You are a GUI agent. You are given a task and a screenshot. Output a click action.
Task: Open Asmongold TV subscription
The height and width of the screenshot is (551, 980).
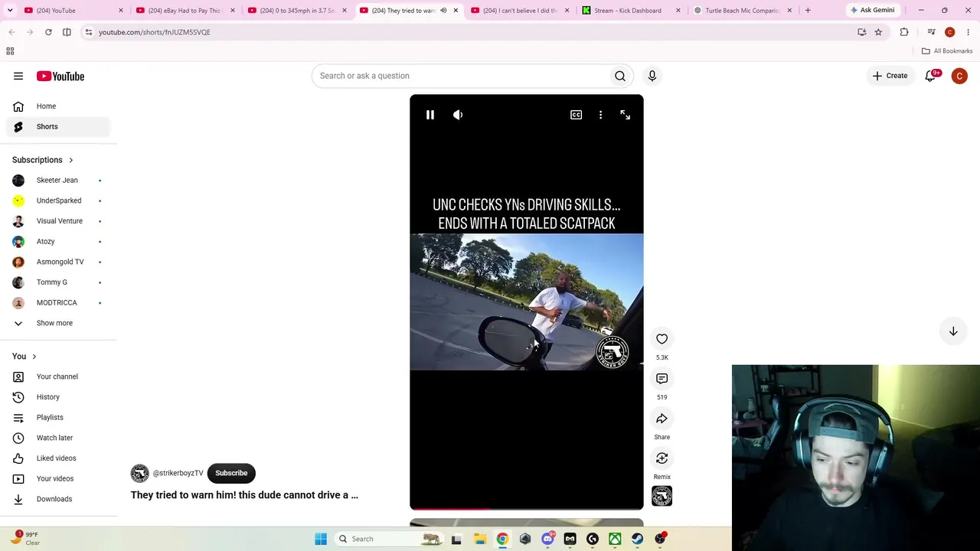coord(58,262)
